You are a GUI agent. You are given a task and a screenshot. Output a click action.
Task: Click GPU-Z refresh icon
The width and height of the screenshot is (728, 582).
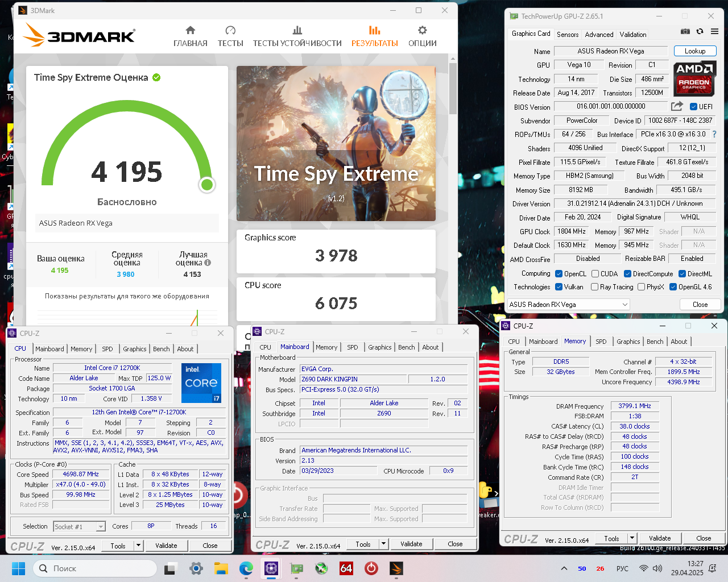tap(700, 31)
